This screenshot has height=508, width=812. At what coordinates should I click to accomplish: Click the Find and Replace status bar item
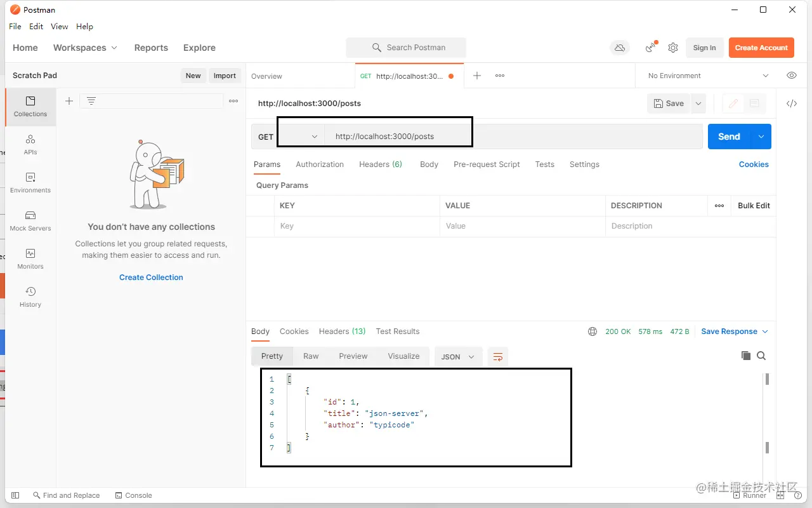click(x=66, y=495)
